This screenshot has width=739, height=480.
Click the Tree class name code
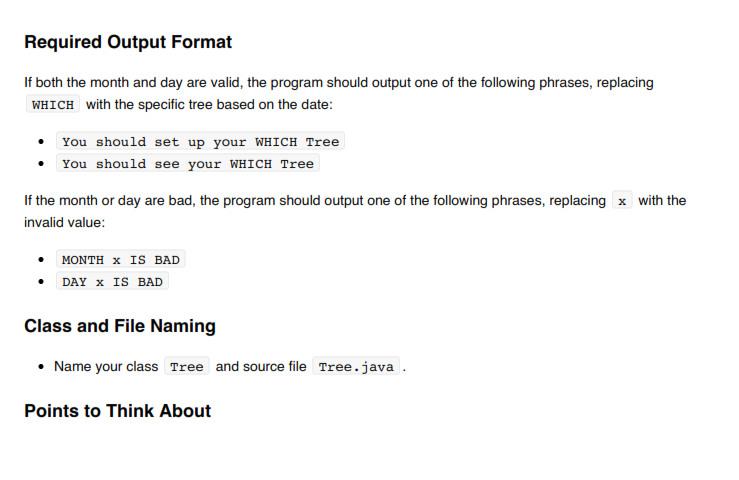pos(187,366)
